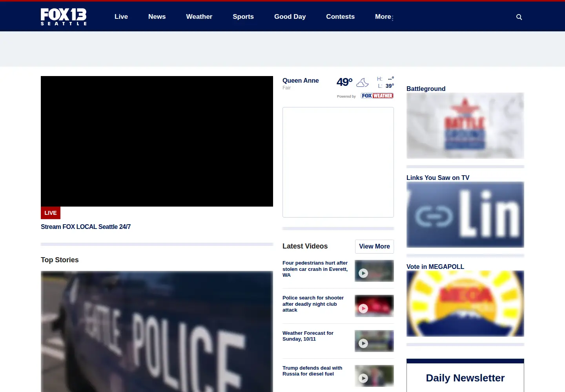Viewport: 565px width, 392px height.
Task: Open the Police search for shooter headline
Action: point(313,304)
